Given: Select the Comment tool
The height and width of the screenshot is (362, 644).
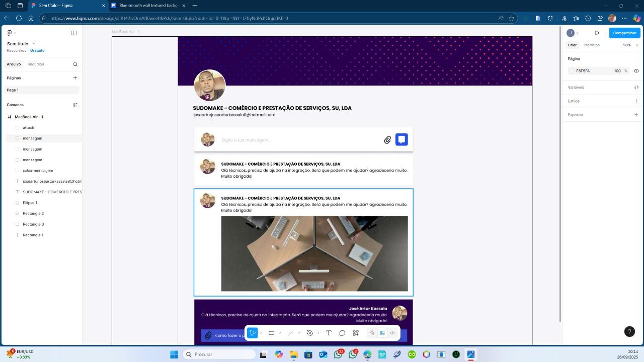Looking at the screenshot, I should coord(342,333).
